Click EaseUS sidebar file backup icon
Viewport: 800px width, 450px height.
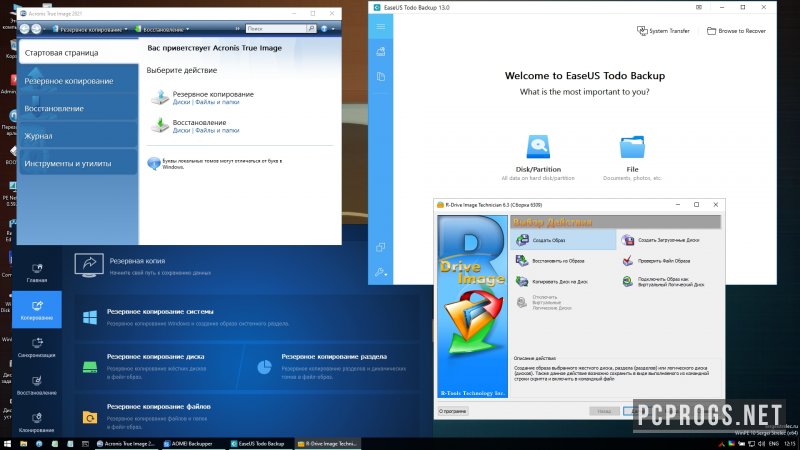[381, 77]
